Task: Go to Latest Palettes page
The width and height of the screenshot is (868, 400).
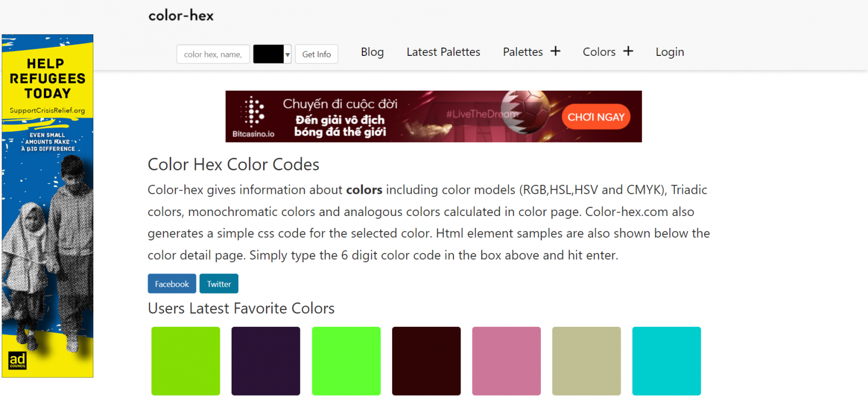Action: click(443, 52)
